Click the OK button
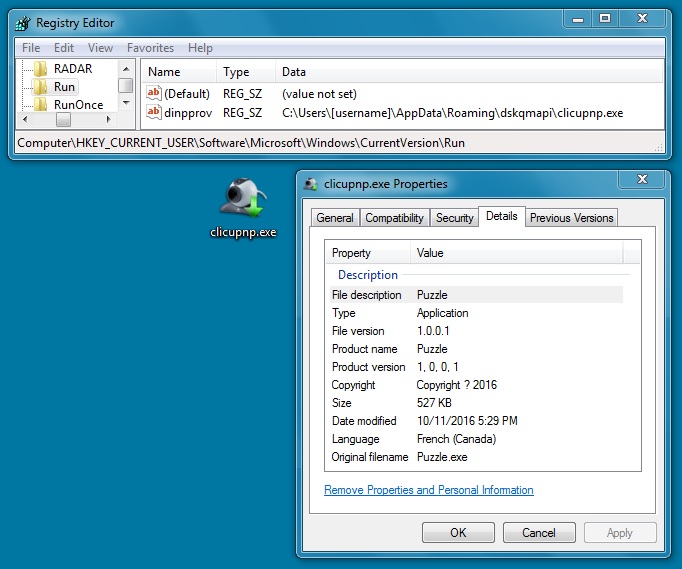Viewport: 682px width, 569px height. coord(458,532)
